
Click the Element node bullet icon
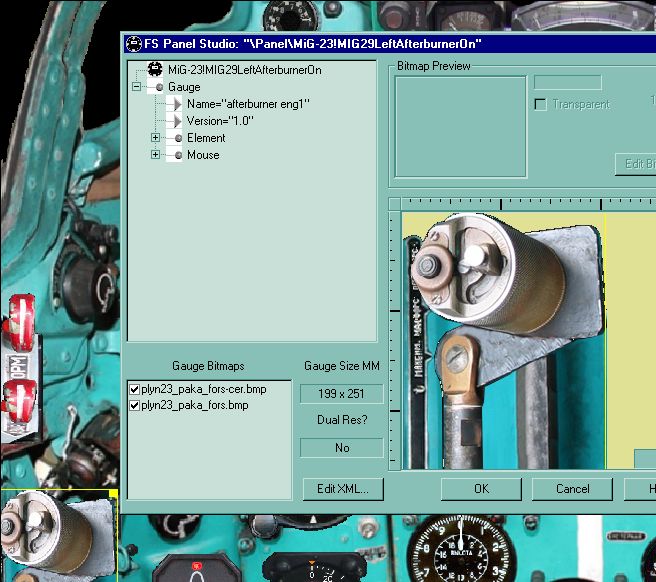coord(177,138)
